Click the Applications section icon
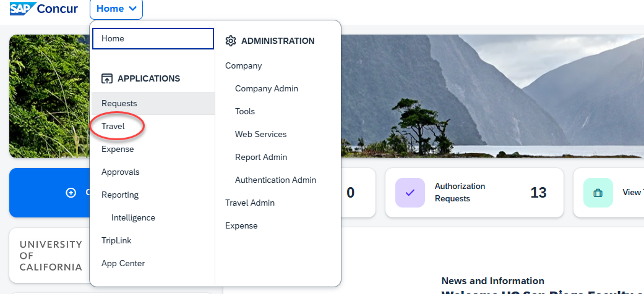The height and width of the screenshot is (294, 644). [x=107, y=78]
